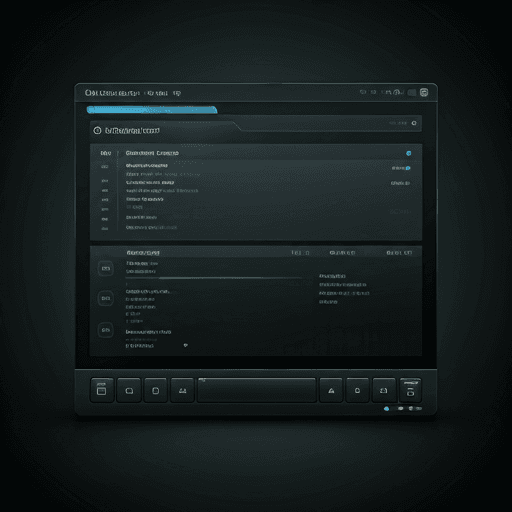Viewport: 512px width, 512px height.
Task: Click the gray pill toggle in the title bar
Action: click(x=412, y=93)
